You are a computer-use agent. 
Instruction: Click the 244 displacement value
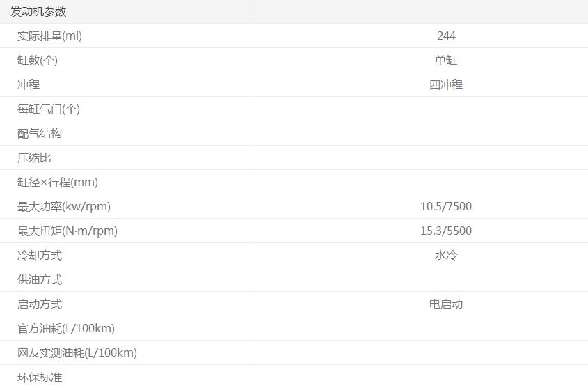click(446, 36)
